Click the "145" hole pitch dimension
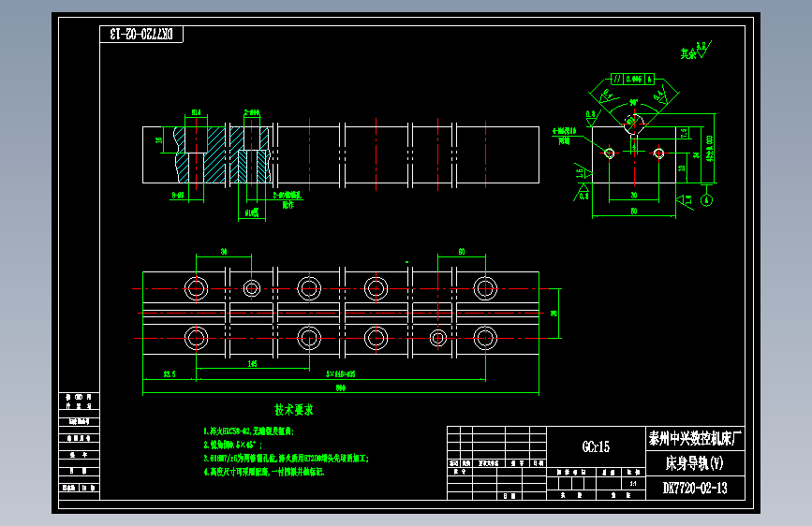Viewport: 812px width, 526px height. click(x=252, y=364)
